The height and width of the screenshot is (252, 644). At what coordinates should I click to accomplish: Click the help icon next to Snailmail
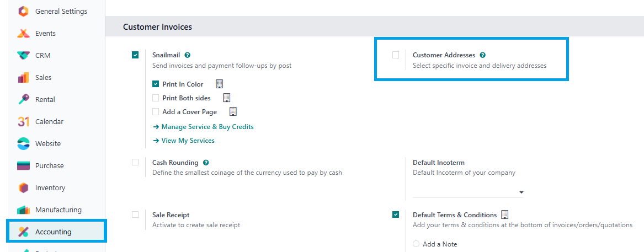click(187, 55)
